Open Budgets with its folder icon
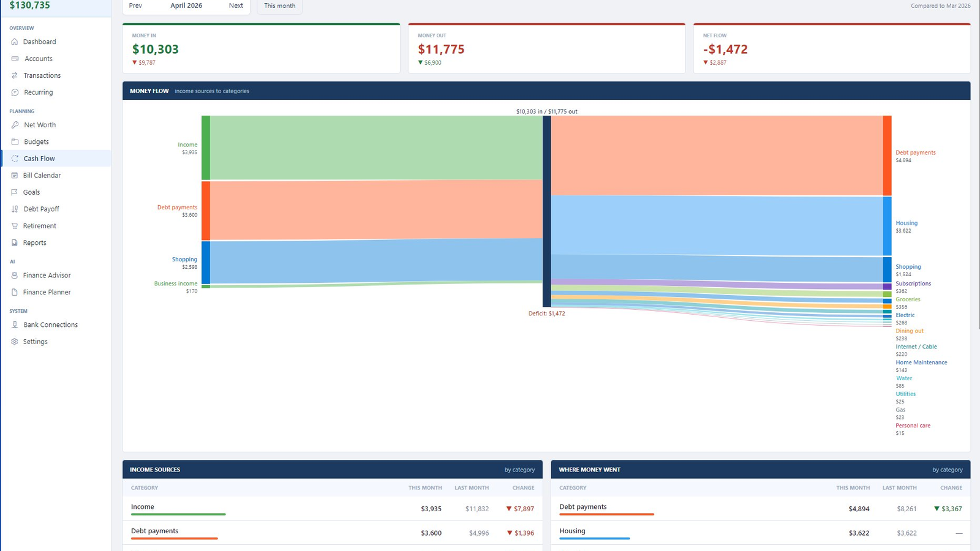980x551 pixels. click(x=15, y=141)
